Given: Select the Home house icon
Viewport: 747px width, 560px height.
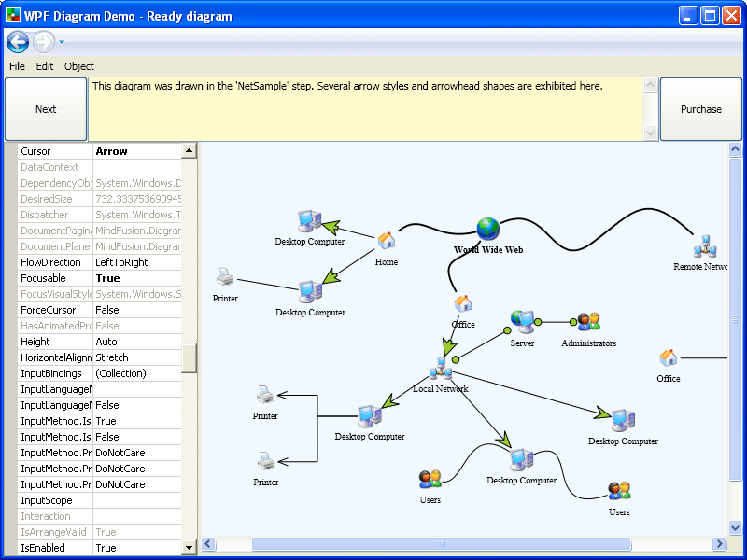Looking at the screenshot, I should click(x=387, y=241).
